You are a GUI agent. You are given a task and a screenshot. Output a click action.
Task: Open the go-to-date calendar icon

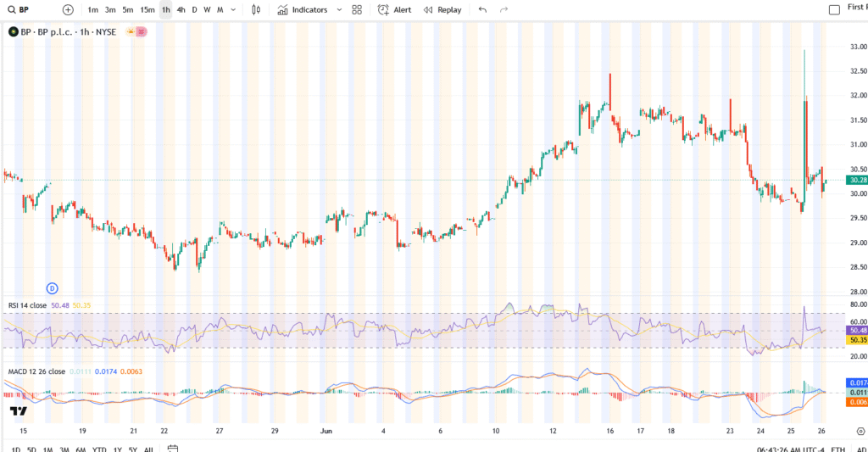tap(172, 449)
